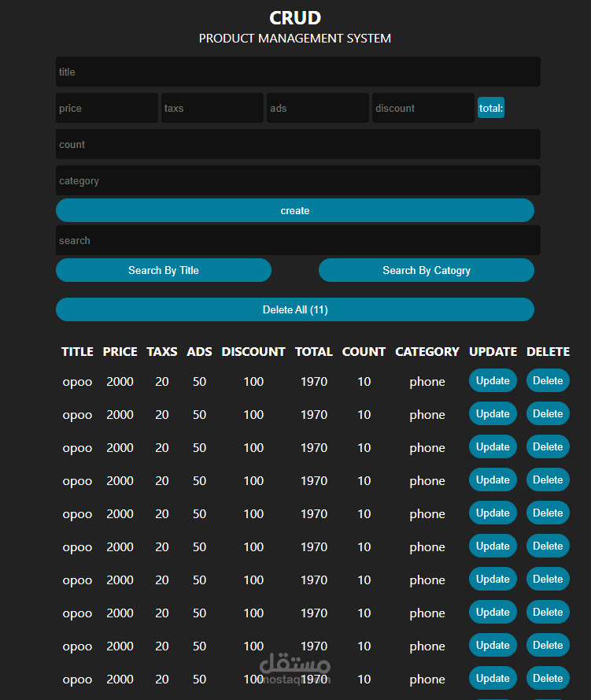Delete the tenth product row
Viewport: 591px width, 700px height.
[549, 678]
